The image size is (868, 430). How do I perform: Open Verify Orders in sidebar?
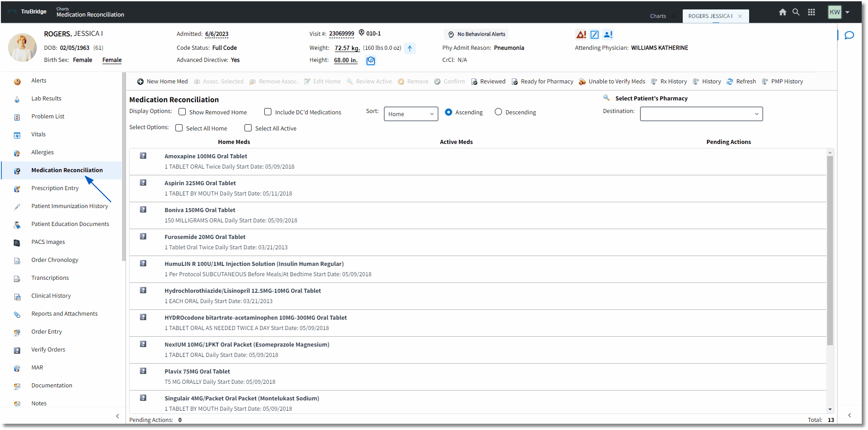point(48,350)
